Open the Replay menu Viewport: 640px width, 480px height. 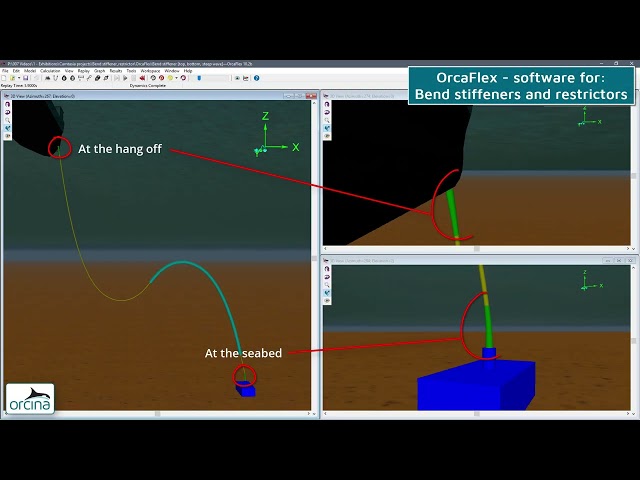pos(84,71)
